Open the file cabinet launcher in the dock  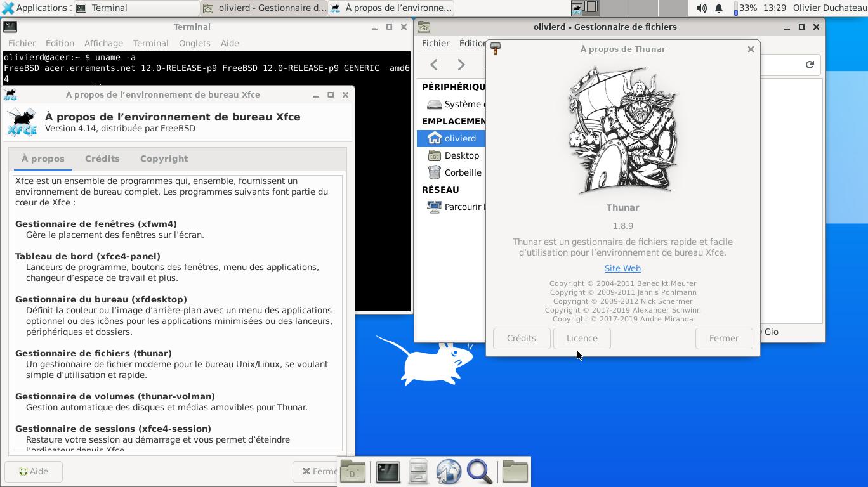tap(418, 472)
